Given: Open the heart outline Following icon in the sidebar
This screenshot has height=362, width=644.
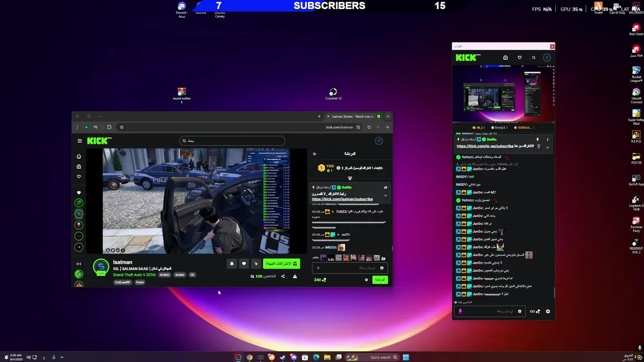Looking at the screenshot, I should coord(78,176).
